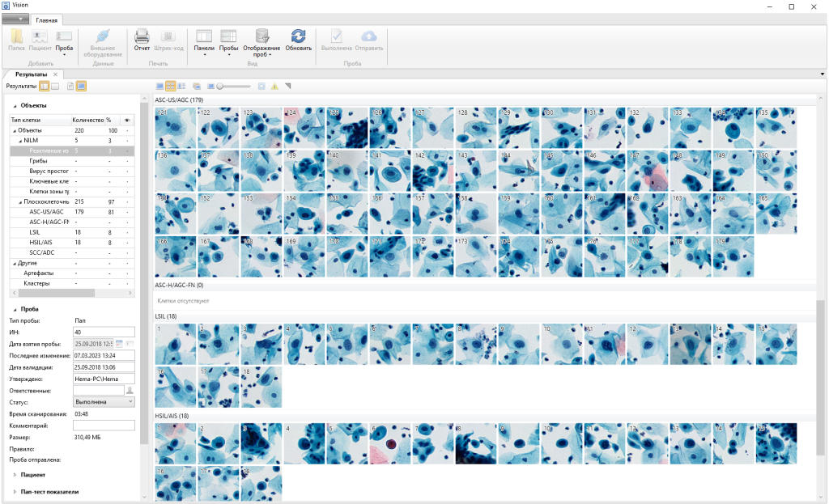This screenshot has width=829, height=504.
Task: Switch to the Главная ribbon tab
Action: click(46, 19)
